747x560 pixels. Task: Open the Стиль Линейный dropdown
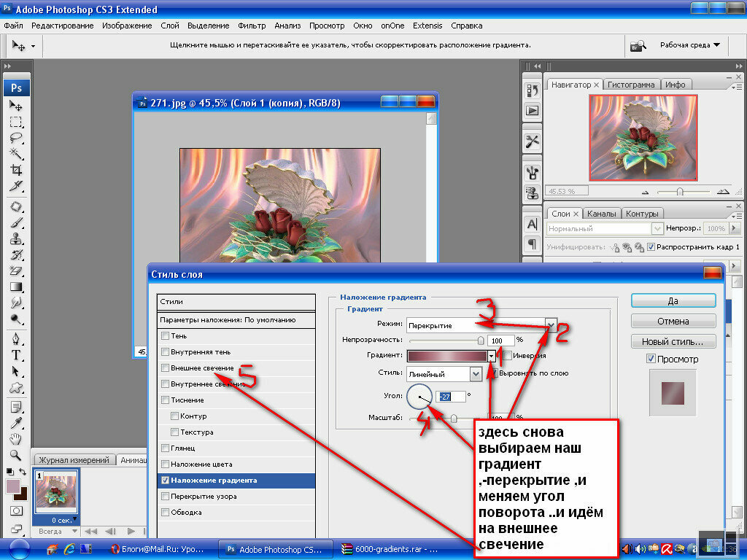tap(476, 374)
